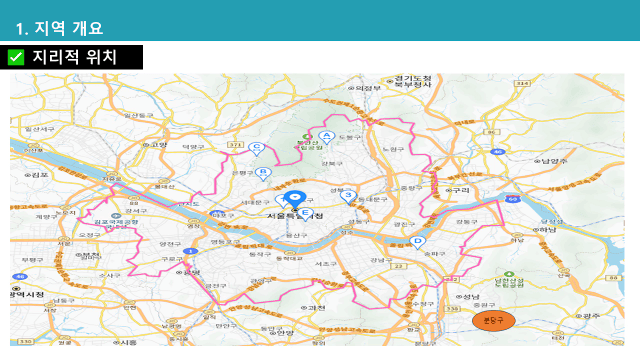Select map marker D near 송파구
This screenshot has height=360, width=640.
(417, 242)
